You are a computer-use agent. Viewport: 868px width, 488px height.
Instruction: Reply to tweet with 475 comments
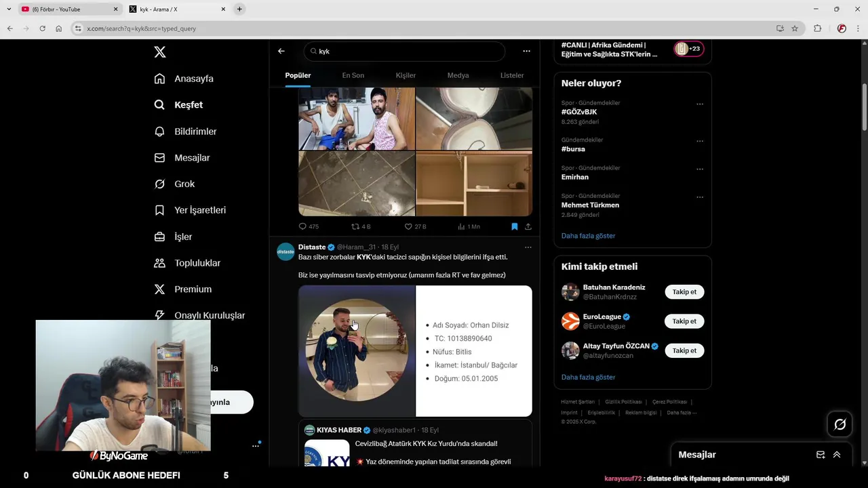[x=309, y=226]
